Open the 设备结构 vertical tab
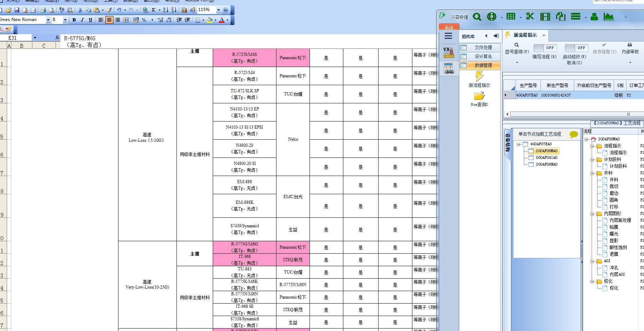This screenshot has height=331, width=644. [508, 143]
